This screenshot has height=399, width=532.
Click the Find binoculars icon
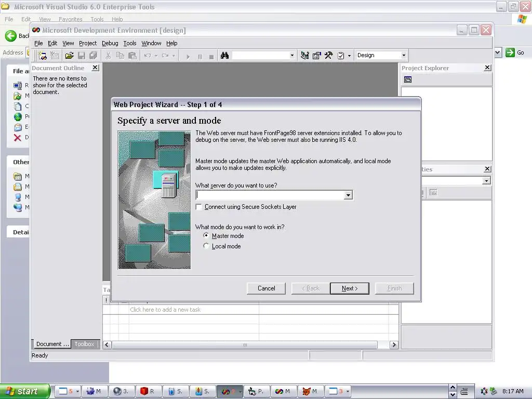click(224, 55)
